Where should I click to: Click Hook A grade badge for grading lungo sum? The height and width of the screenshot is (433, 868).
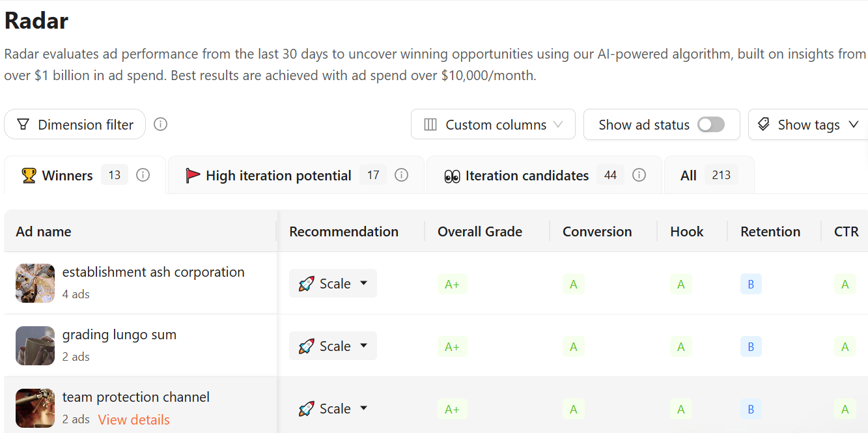pyautogui.click(x=681, y=346)
